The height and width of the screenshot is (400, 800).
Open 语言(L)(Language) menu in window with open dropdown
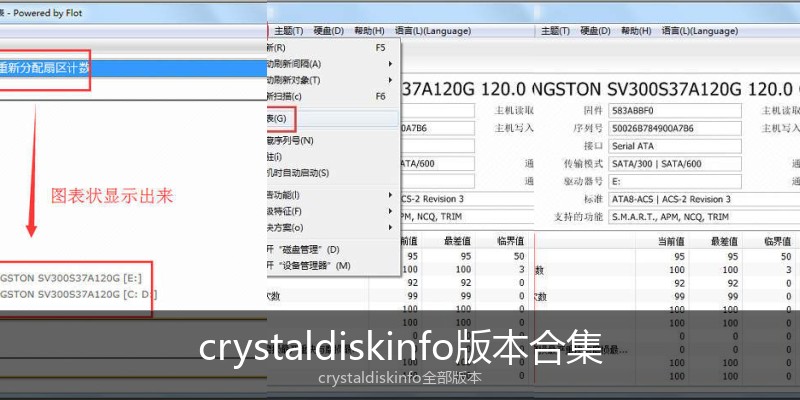tap(433, 31)
